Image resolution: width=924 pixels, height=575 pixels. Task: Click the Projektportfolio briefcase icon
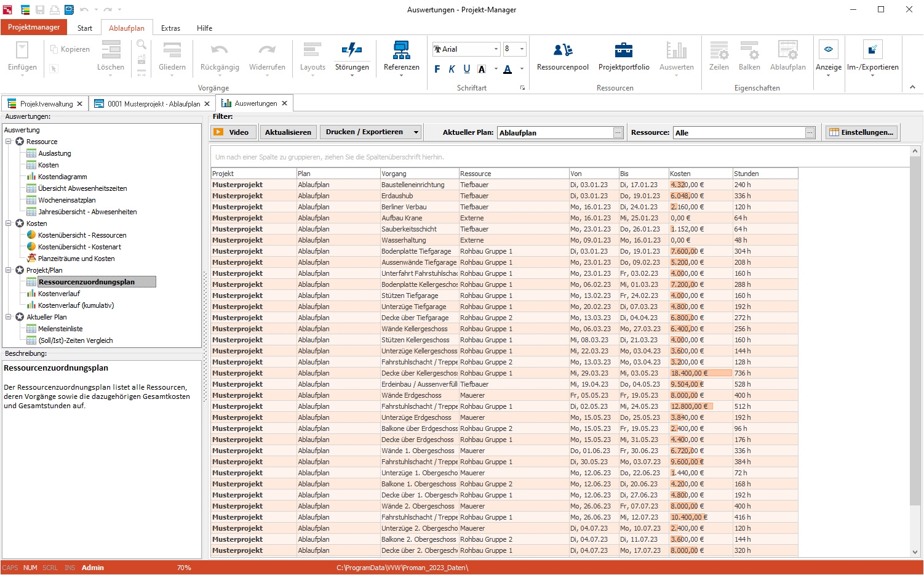point(623,50)
